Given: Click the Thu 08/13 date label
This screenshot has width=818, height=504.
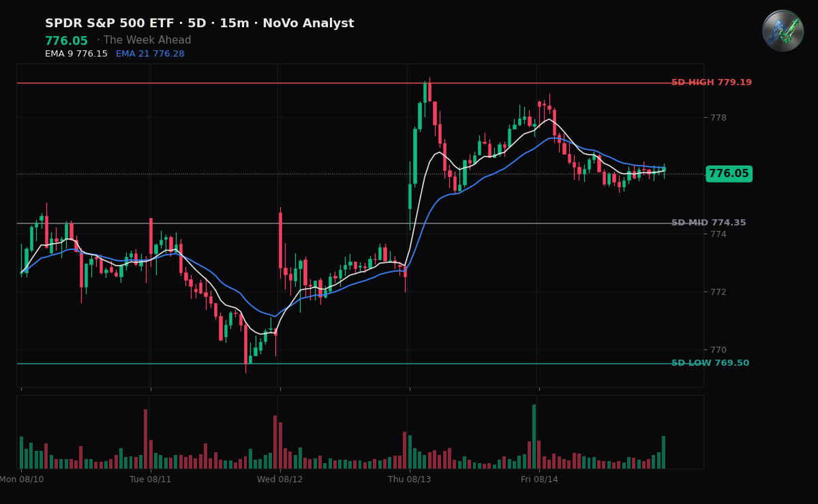Looking at the screenshot, I should point(410,479).
